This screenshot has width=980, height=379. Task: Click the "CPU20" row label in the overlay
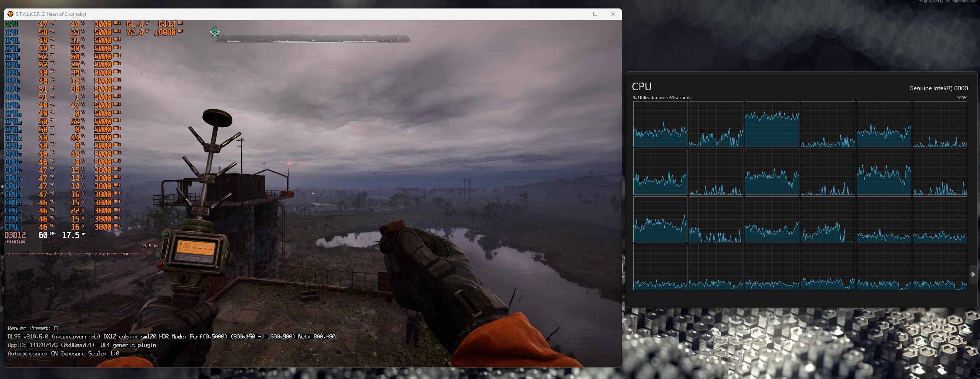[14, 195]
